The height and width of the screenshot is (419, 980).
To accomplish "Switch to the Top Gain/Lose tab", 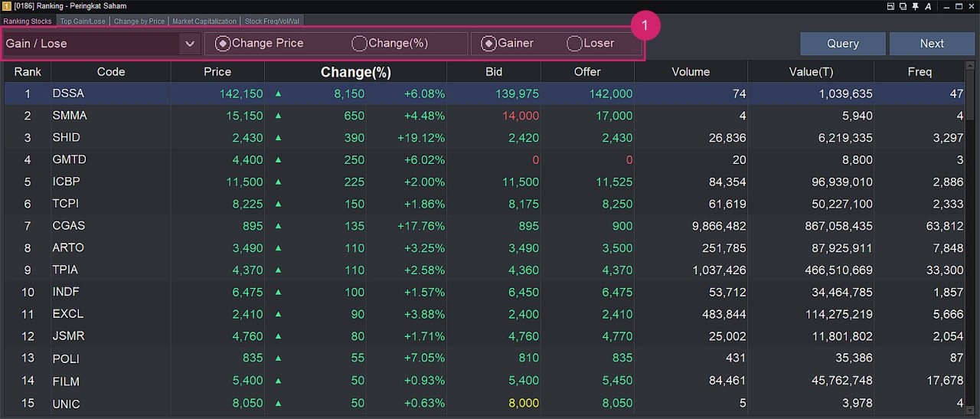I will pos(83,21).
